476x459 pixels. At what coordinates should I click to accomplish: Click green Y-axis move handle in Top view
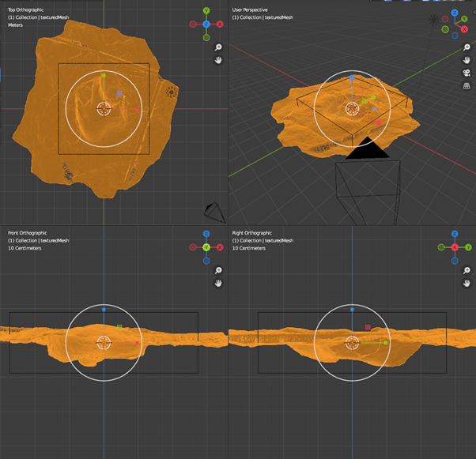tap(104, 77)
